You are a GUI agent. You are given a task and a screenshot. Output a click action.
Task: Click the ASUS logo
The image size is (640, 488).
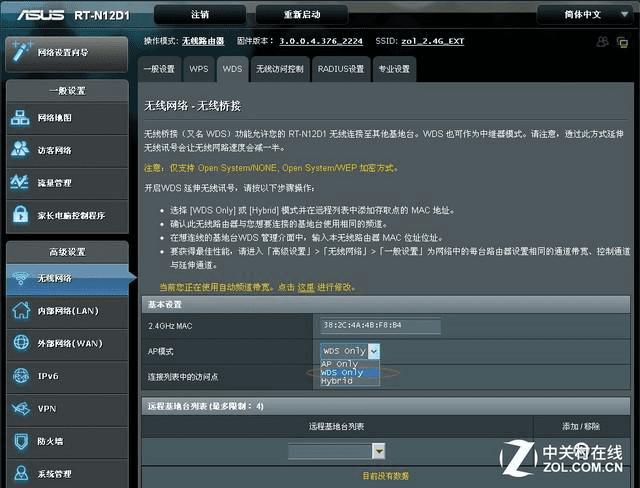pyautogui.click(x=41, y=15)
